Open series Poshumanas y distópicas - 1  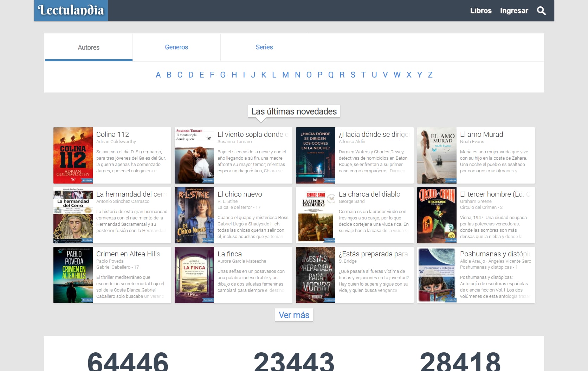coord(489,267)
